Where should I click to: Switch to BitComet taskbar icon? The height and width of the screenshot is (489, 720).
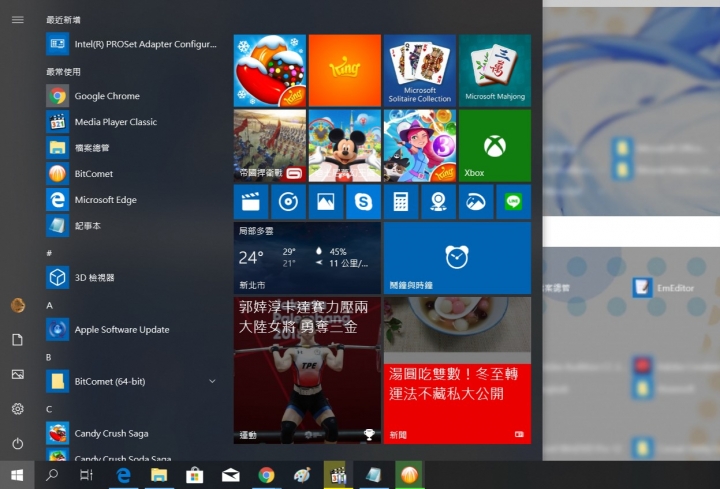click(x=409, y=475)
